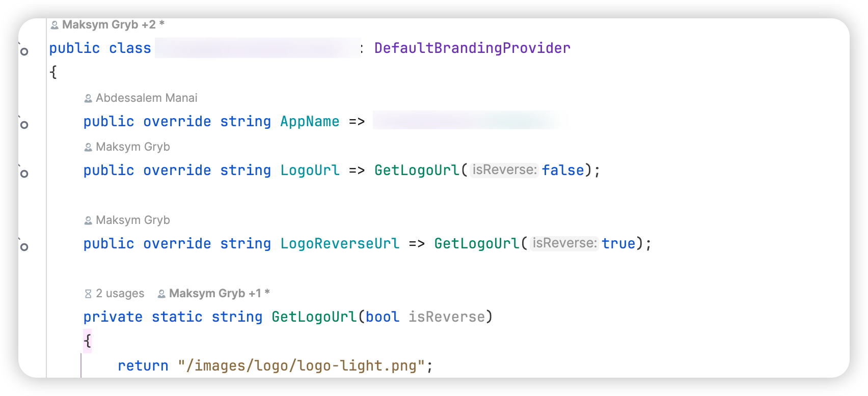Image resolution: width=868 pixels, height=396 pixels.
Task: Click person icon beside Maksym Gryb +1
Action: [161, 294]
